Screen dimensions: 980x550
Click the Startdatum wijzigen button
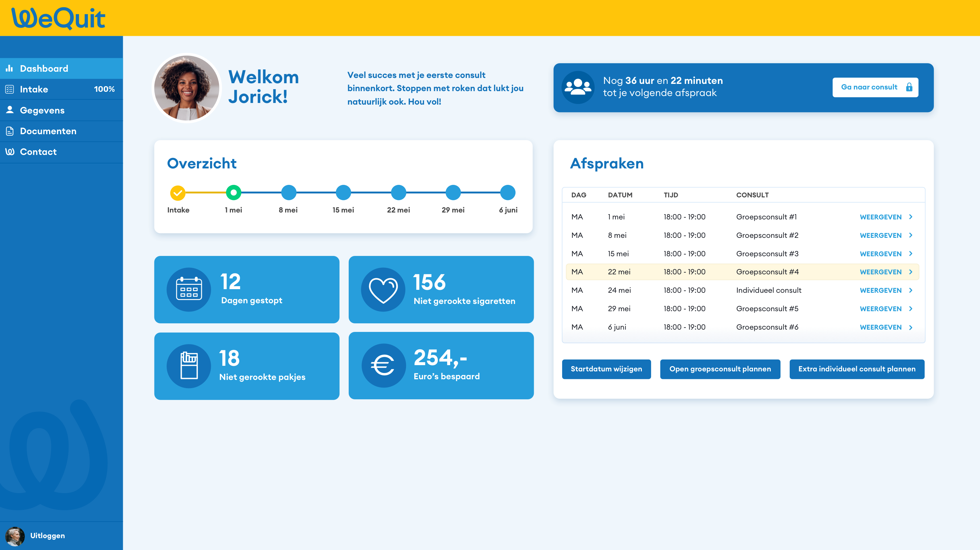pos(607,369)
